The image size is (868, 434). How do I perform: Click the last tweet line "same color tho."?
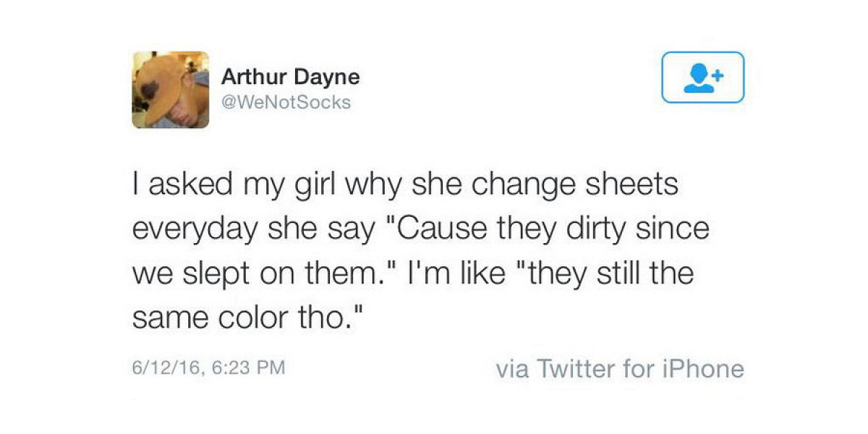tap(245, 318)
